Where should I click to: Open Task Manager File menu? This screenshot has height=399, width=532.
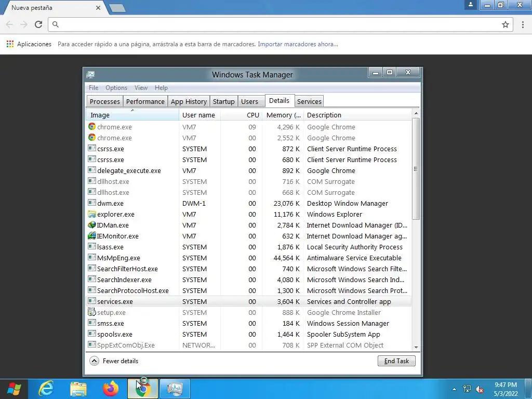94,87
